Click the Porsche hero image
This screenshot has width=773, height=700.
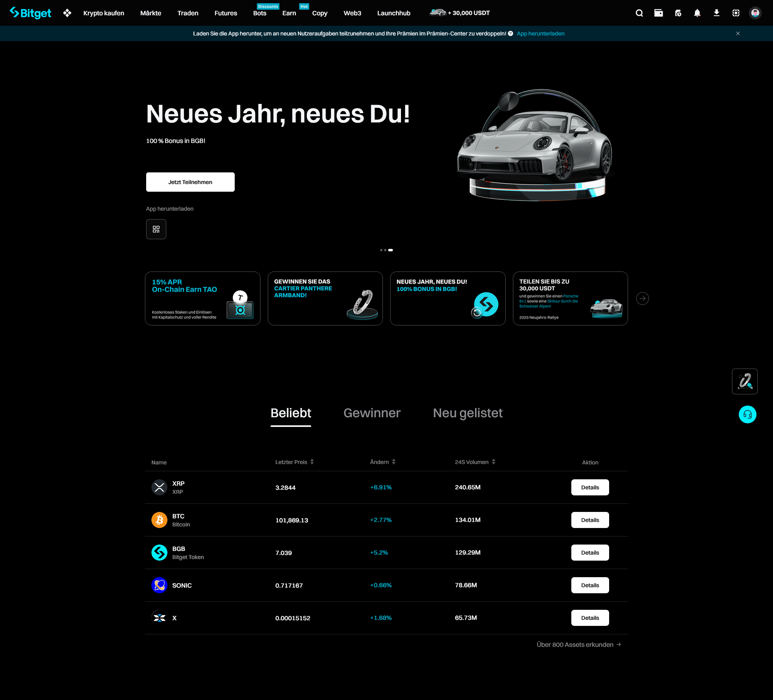(x=535, y=145)
